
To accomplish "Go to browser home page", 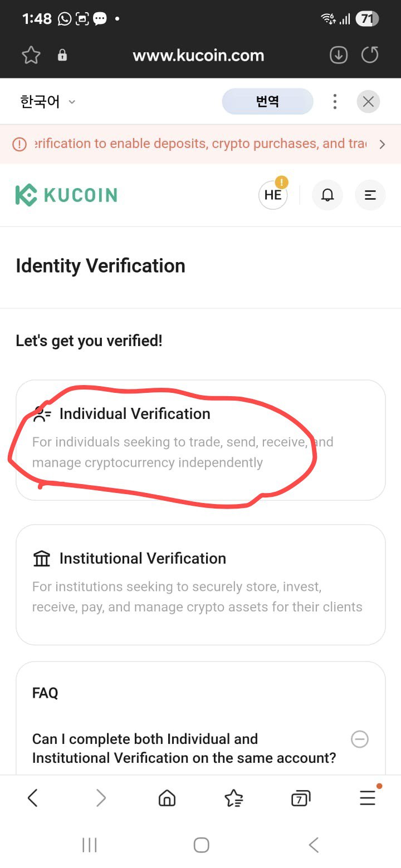I will point(167,798).
